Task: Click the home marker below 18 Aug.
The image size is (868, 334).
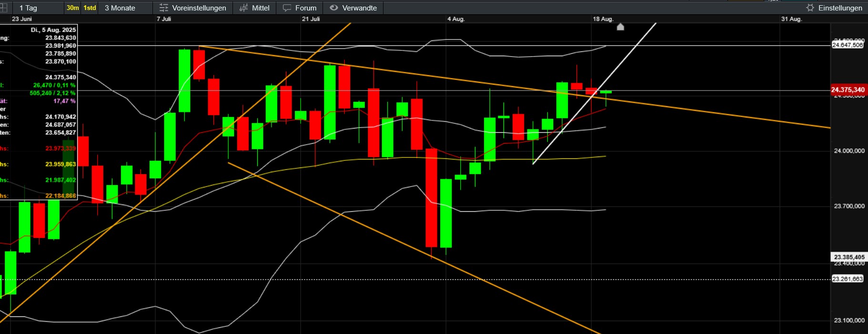Action: (620, 27)
